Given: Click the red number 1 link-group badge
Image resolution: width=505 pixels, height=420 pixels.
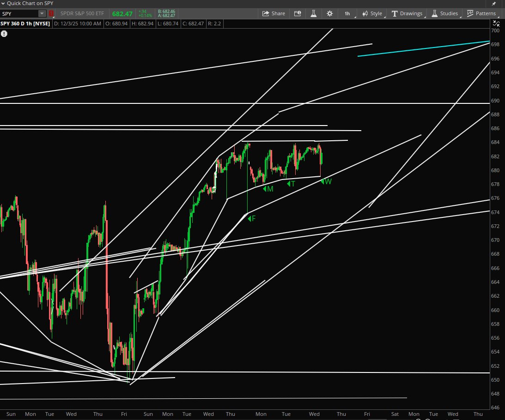Looking at the screenshot, I should [x=51, y=13].
